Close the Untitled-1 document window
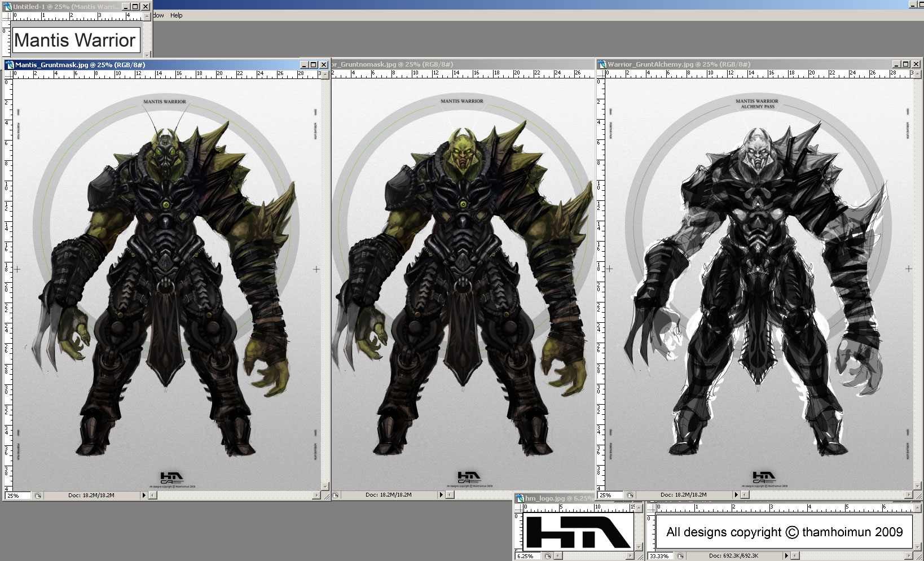This screenshot has width=924, height=561. click(146, 7)
